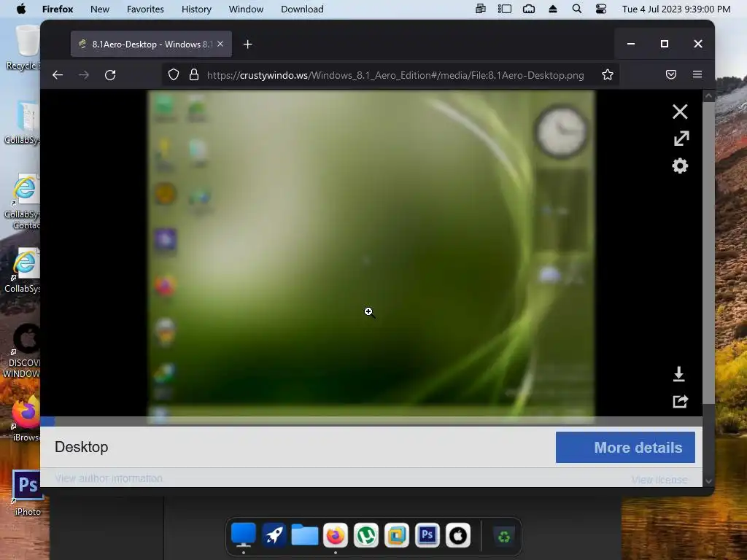Open the Apple logo dock app

[458, 535]
